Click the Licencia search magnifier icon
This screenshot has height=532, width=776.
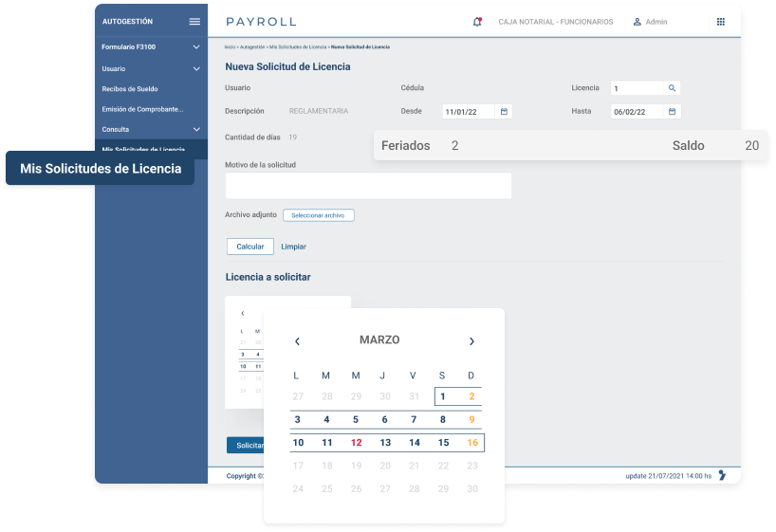(672, 88)
